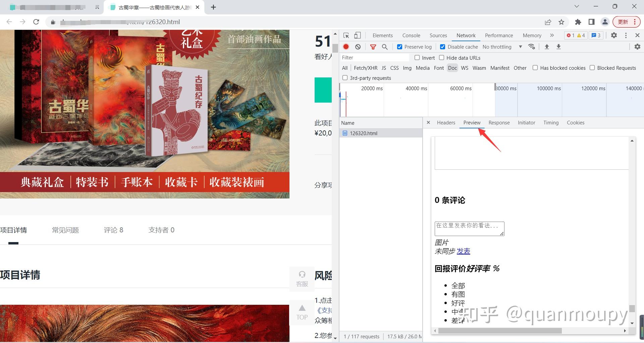Click the 发表 publish link
Screen dimensions: 644x343
(464, 251)
